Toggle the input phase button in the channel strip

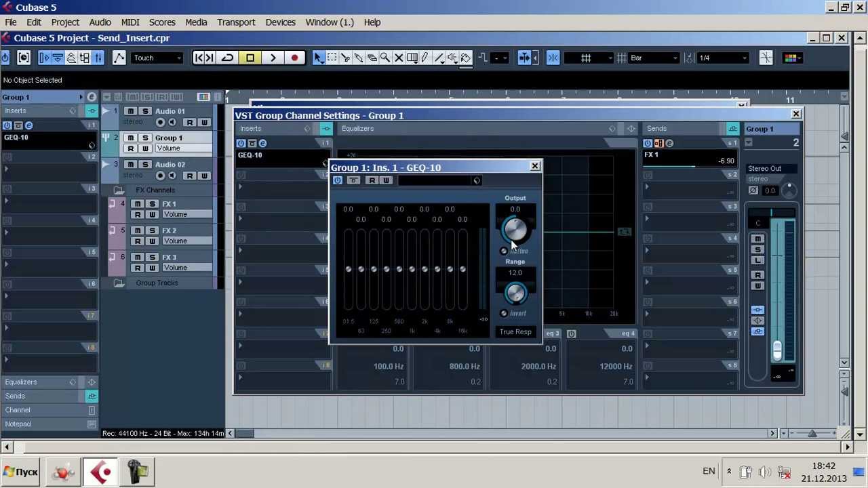753,191
